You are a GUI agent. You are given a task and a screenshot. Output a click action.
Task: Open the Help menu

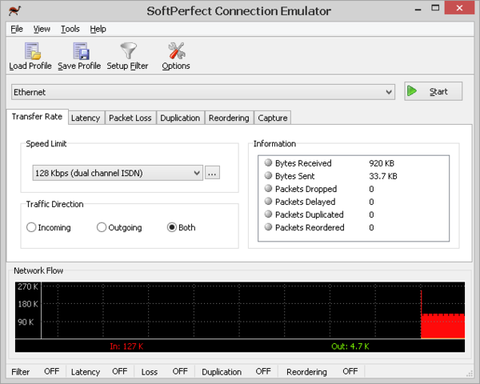click(x=98, y=29)
